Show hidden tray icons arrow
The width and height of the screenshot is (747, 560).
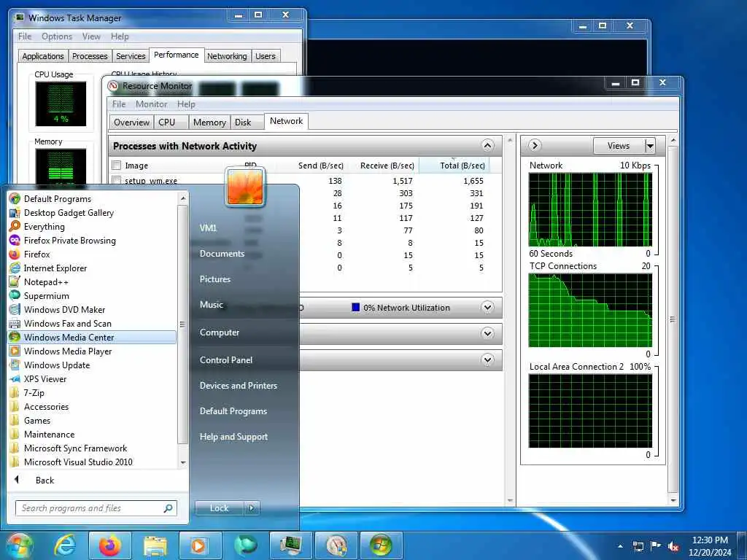click(x=620, y=546)
